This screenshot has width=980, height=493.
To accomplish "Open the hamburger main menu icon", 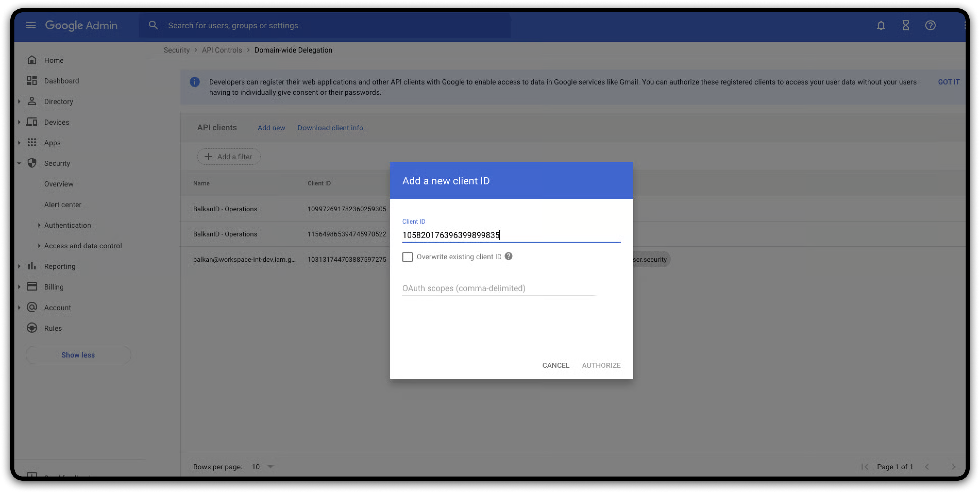I will pos(31,25).
